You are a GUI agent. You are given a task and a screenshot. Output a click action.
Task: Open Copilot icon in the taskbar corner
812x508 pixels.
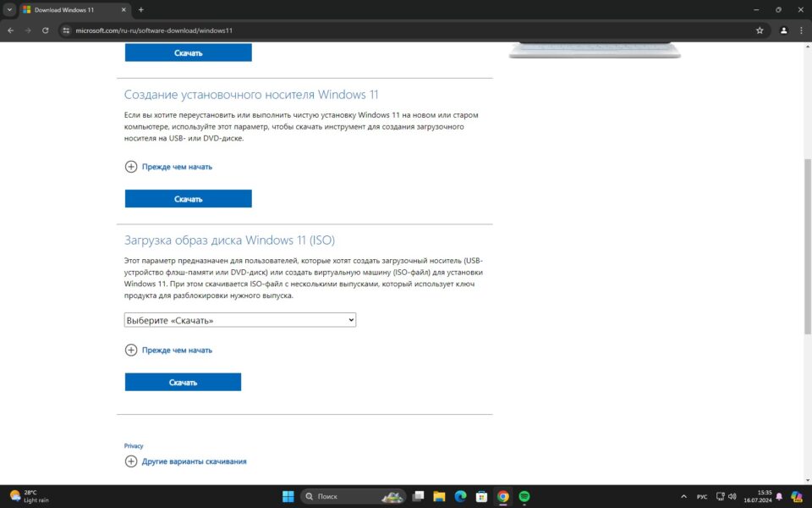pos(797,496)
